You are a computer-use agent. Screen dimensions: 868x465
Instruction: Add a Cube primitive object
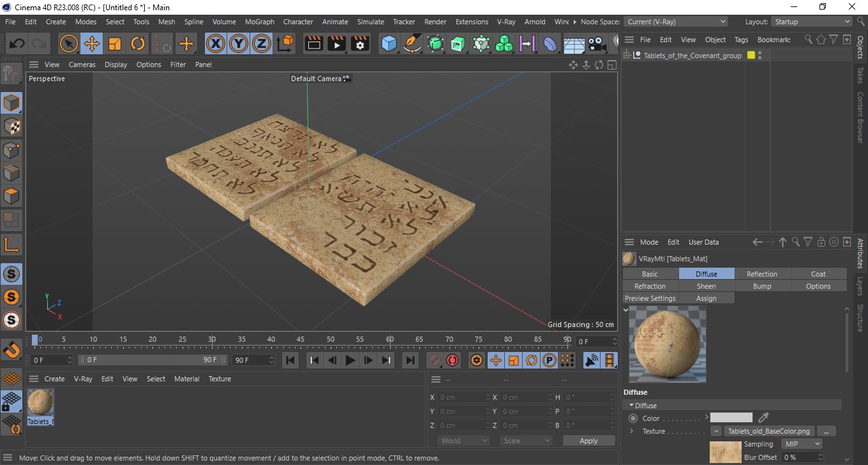(389, 44)
